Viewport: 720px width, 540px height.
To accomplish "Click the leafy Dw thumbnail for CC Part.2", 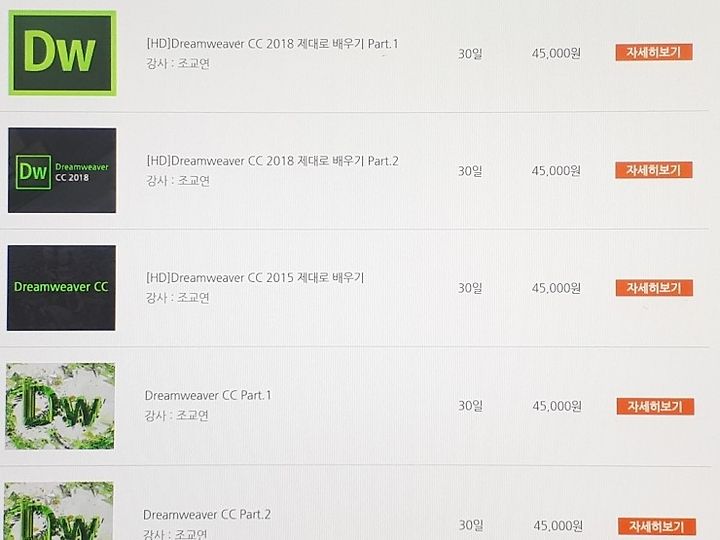I will pos(59,511).
